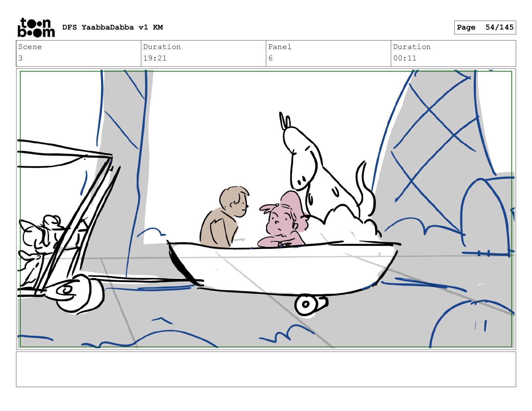Click the 'Duration' label above 00:11
The width and height of the screenshot is (532, 411).
[x=412, y=47]
